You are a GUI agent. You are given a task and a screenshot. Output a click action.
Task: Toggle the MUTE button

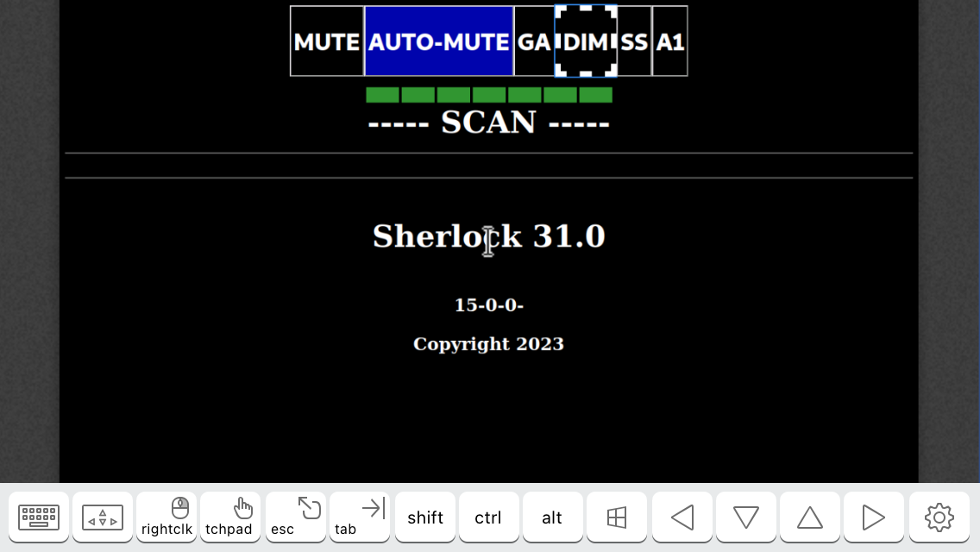point(327,41)
